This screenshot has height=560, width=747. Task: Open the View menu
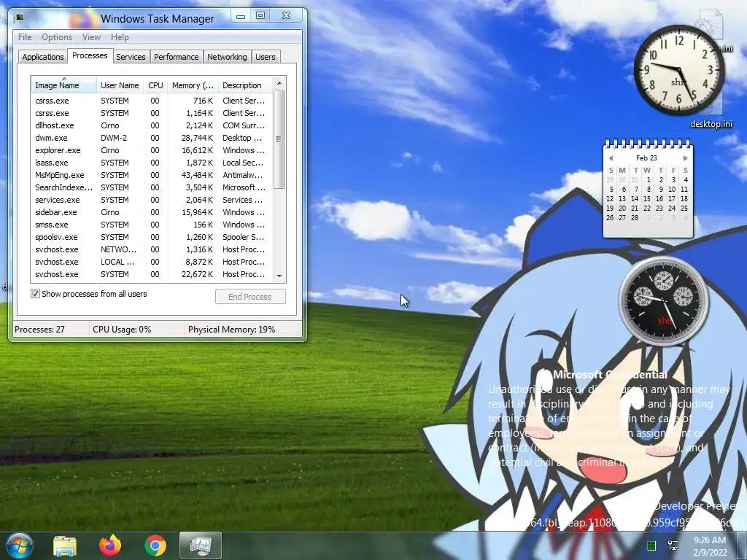point(91,37)
